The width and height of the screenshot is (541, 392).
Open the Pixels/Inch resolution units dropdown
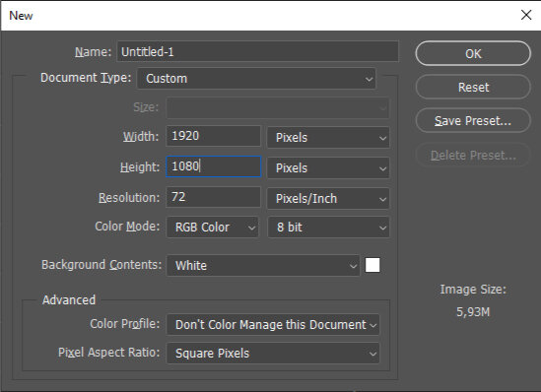(328, 199)
